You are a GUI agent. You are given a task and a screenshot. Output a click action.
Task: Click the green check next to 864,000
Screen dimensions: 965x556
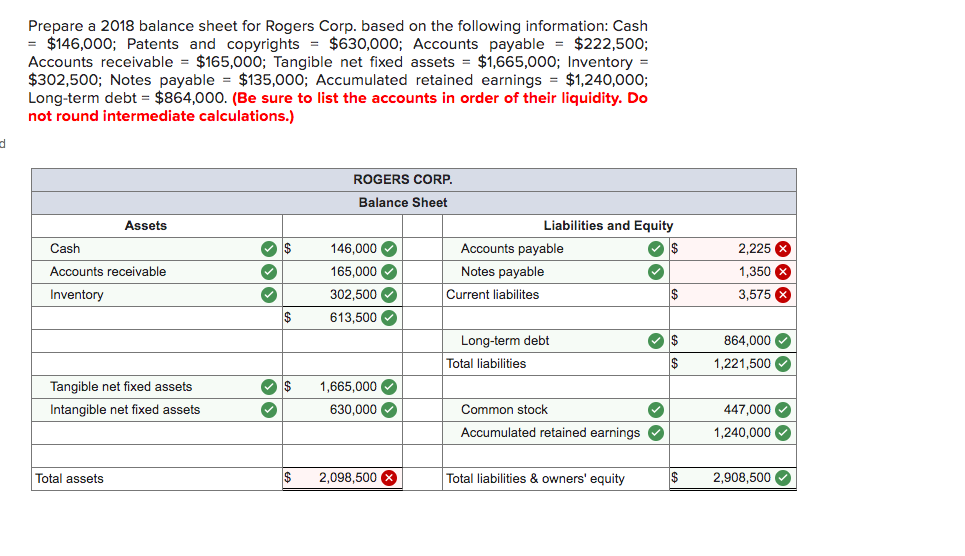click(x=783, y=340)
